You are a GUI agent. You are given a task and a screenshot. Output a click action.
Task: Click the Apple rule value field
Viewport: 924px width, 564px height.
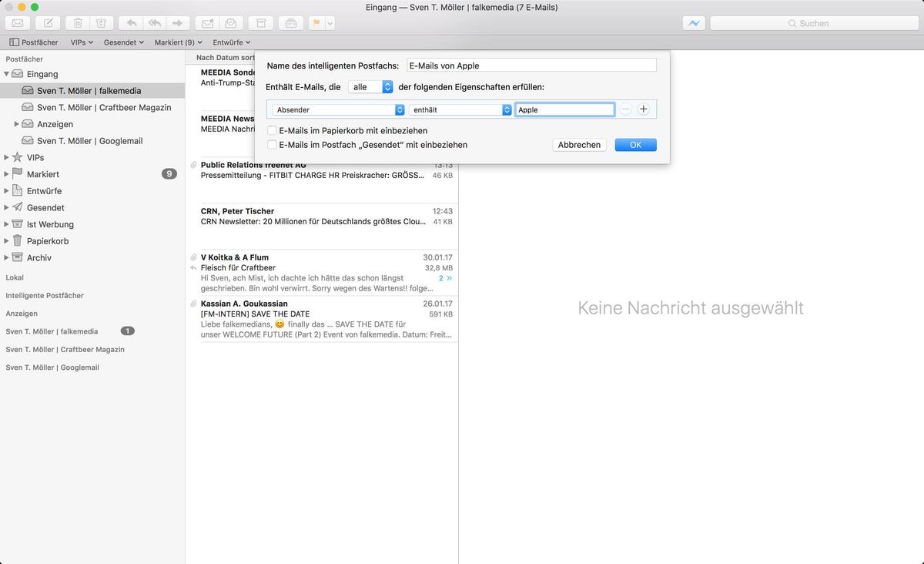(565, 110)
